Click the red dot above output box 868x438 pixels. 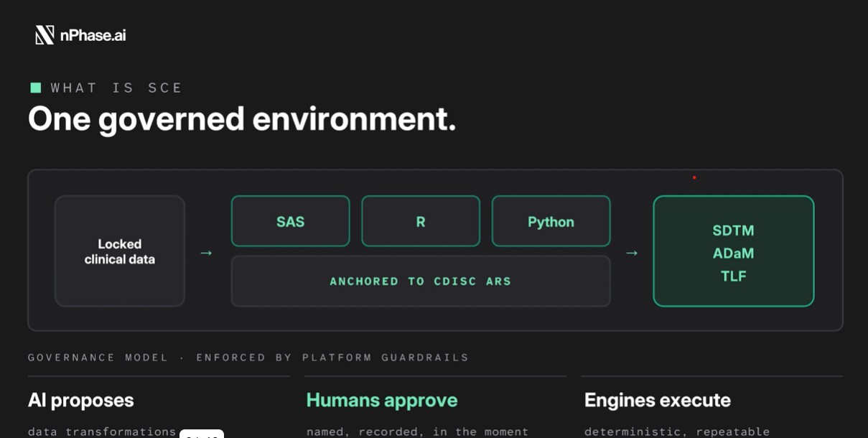[694, 177]
